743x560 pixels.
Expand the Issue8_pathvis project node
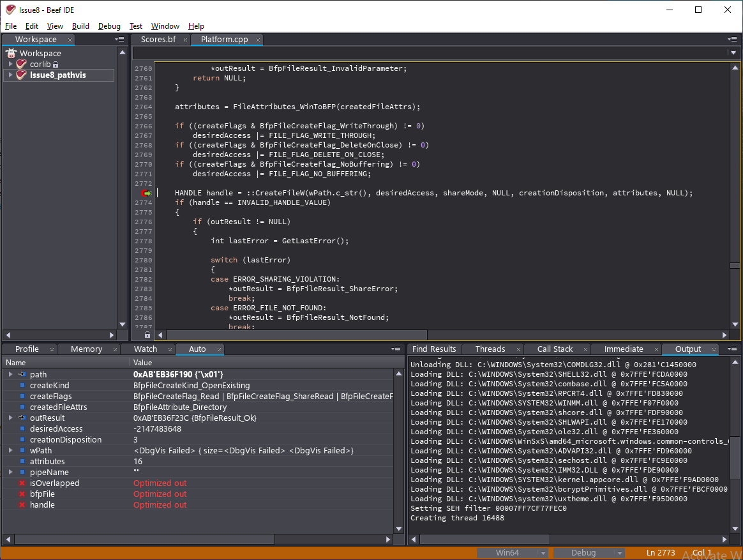click(10, 75)
